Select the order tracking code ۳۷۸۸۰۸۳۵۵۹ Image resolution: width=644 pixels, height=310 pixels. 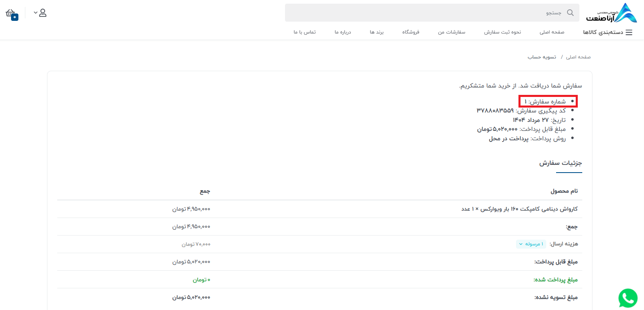[x=495, y=110]
